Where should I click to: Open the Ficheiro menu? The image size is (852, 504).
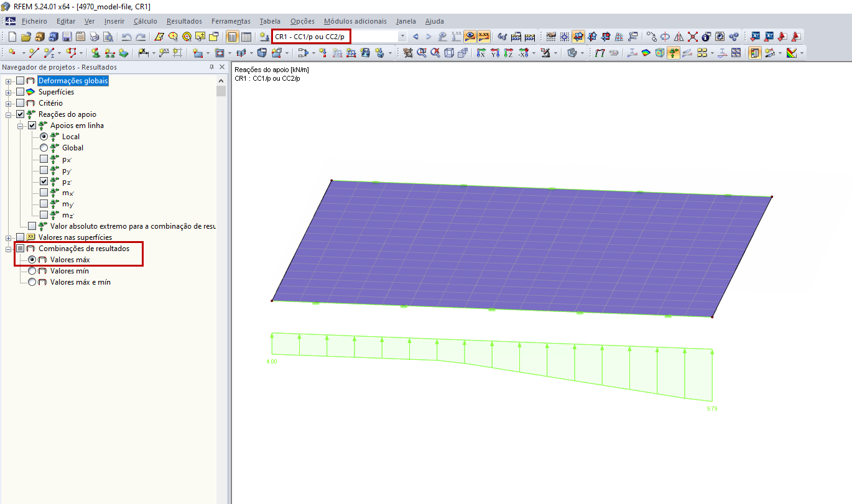(34, 21)
